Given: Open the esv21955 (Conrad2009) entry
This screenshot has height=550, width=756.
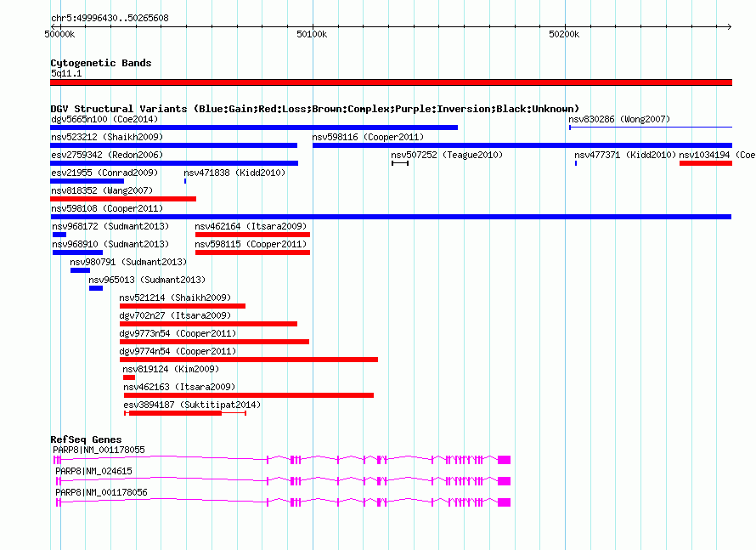Looking at the screenshot, I should point(104,173).
